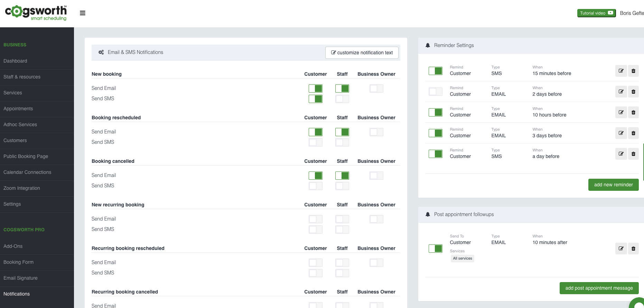Edit the 2 days before email reminder
The height and width of the screenshot is (308, 644).
(x=621, y=92)
